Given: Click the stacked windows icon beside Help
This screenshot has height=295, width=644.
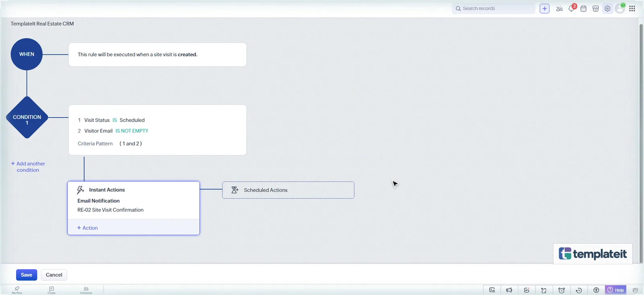Looking at the screenshot, I should (x=635, y=290).
